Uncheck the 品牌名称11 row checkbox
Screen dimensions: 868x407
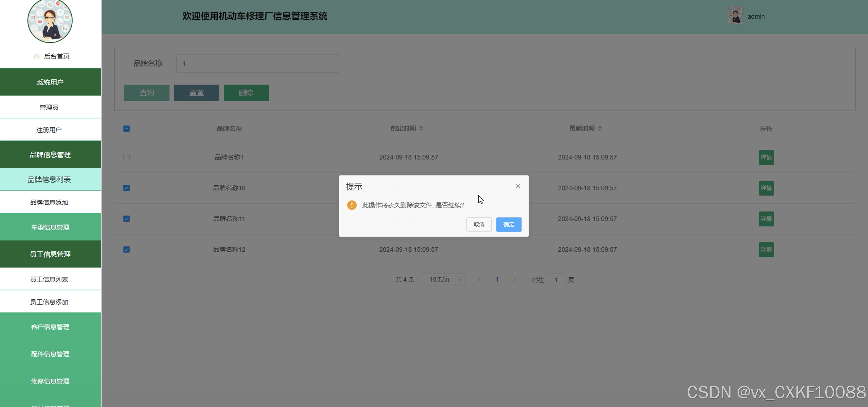[126, 219]
